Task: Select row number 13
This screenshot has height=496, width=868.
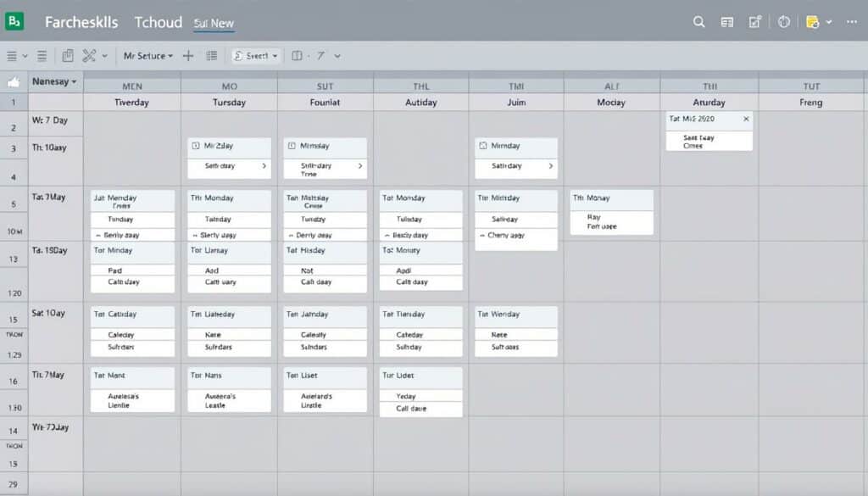Action: point(14,259)
